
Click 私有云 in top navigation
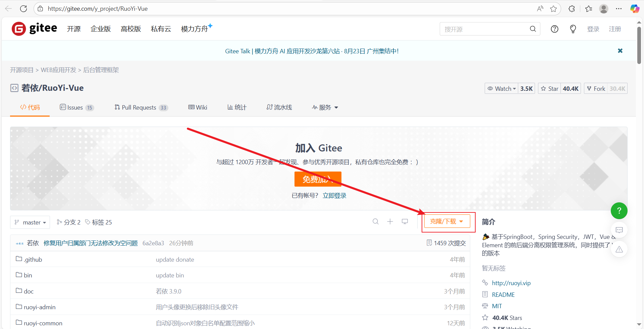pyautogui.click(x=161, y=29)
